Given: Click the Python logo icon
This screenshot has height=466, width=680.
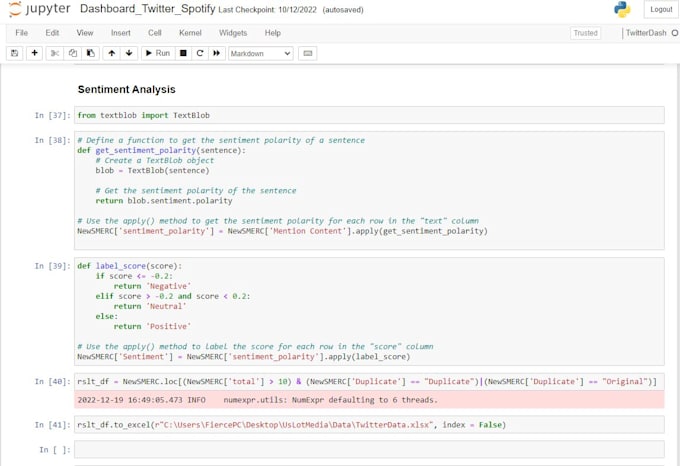Looking at the screenshot, I should pyautogui.click(x=622, y=10).
